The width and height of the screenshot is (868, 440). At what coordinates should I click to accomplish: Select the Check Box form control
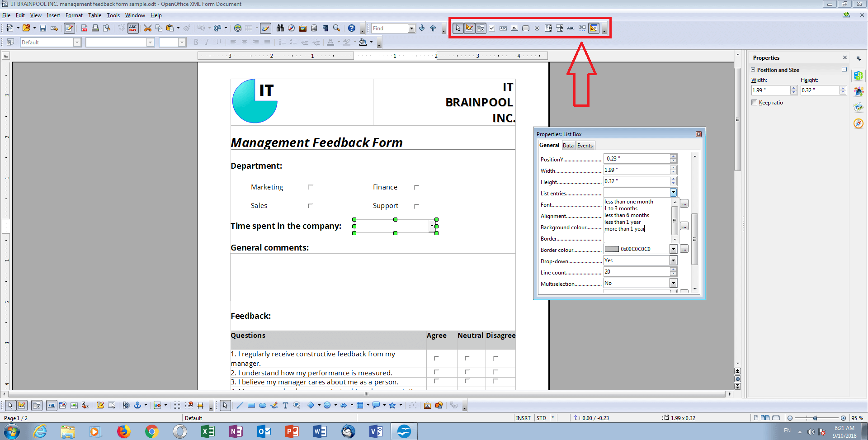pos(491,28)
